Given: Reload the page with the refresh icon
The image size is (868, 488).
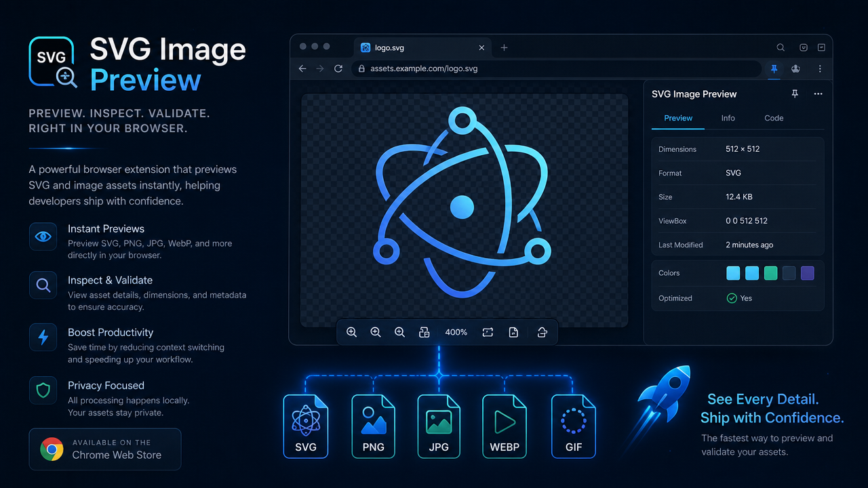Looking at the screenshot, I should click(338, 68).
